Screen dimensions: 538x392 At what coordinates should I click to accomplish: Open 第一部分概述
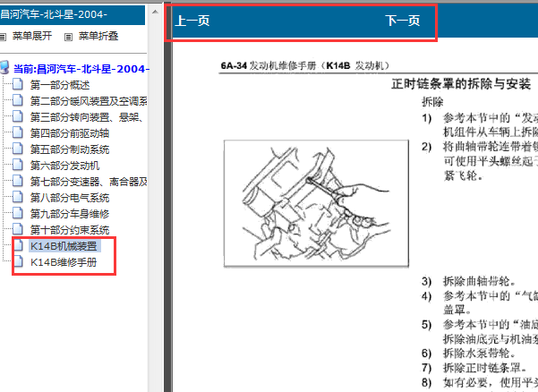tap(60, 85)
